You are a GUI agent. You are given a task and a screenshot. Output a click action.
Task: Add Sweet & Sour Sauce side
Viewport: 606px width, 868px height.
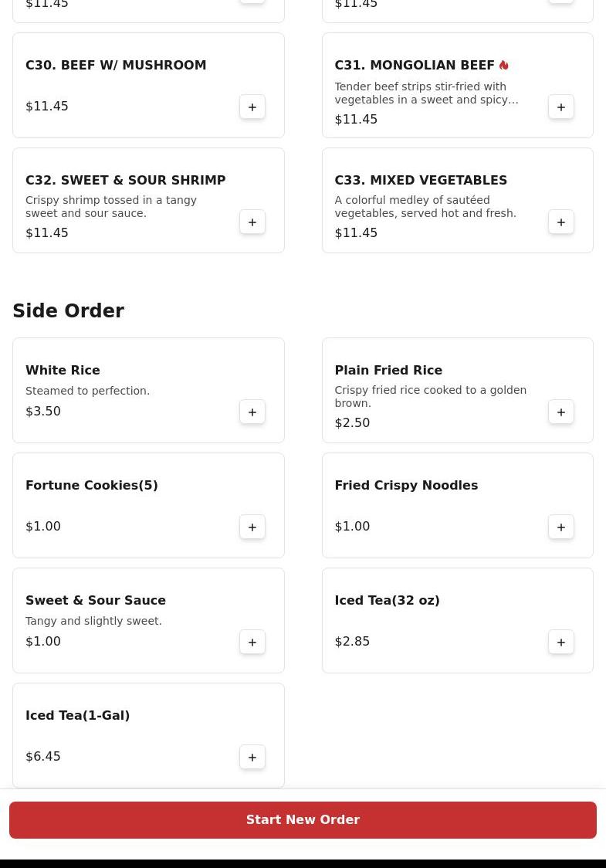pos(252,642)
